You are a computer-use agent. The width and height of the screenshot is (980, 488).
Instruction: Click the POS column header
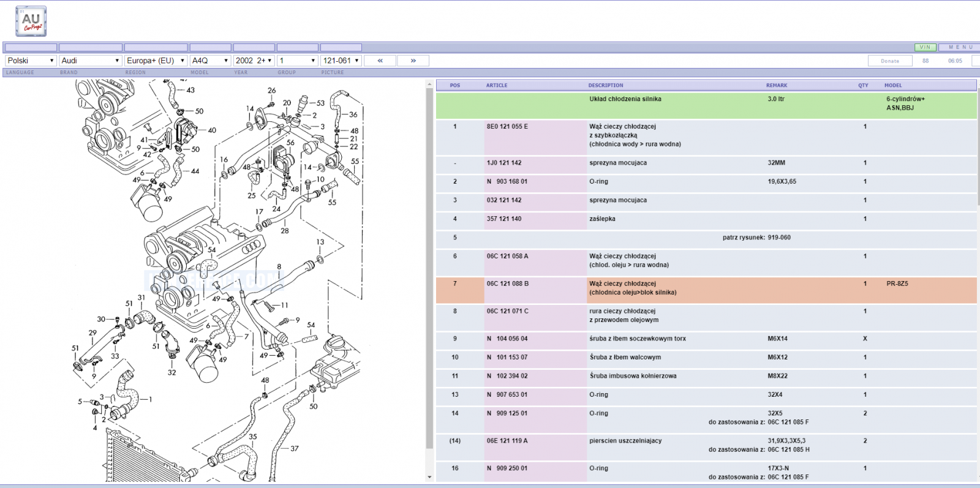click(455, 85)
